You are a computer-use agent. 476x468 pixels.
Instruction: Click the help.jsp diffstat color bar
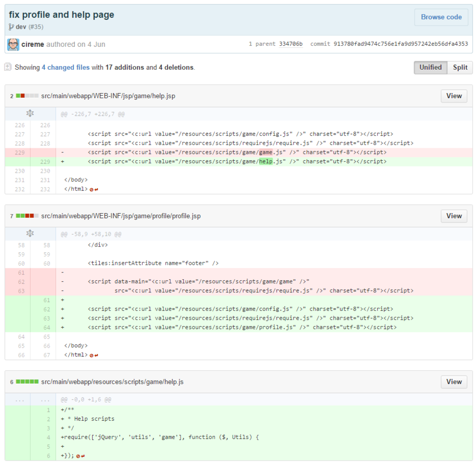[x=28, y=96]
